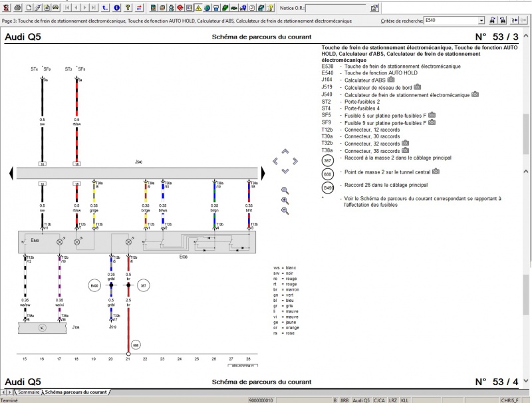Open the camera photo beside SF9 fuse
Screen dimensions: 532x403
pyautogui.click(x=432, y=123)
